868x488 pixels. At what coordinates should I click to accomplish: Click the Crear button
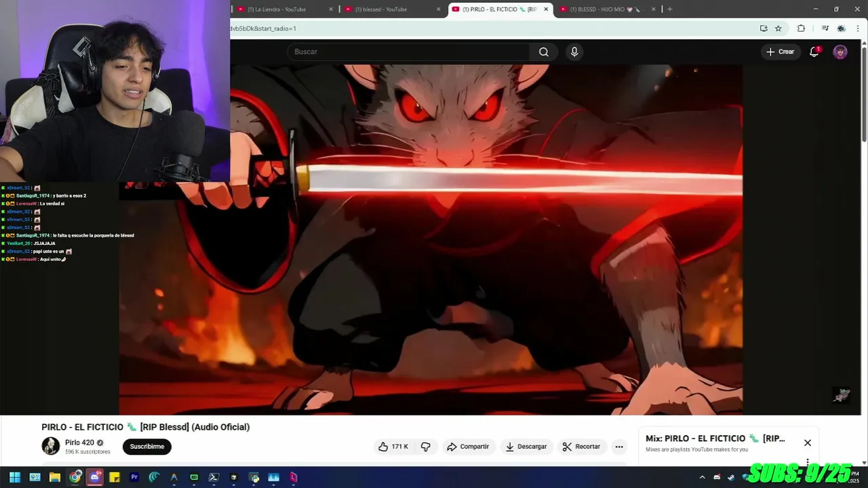(781, 52)
